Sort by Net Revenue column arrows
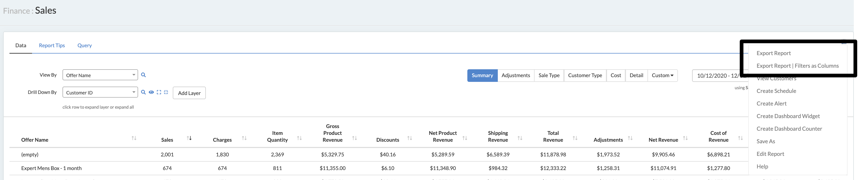 click(x=685, y=138)
